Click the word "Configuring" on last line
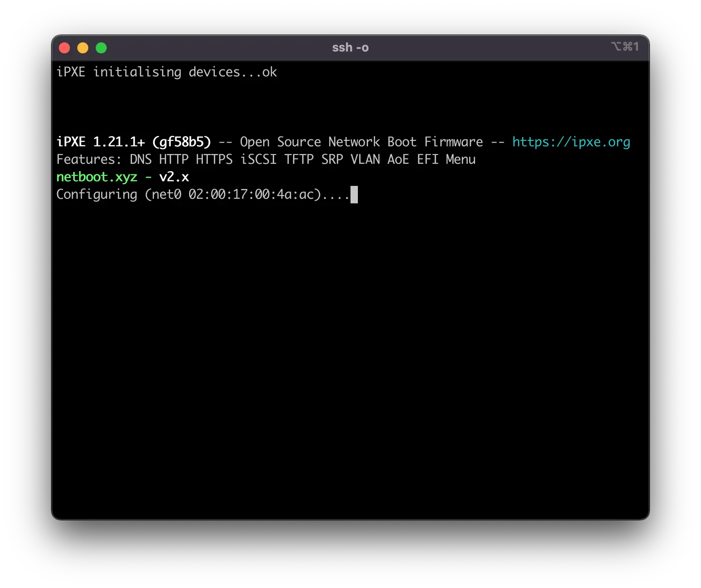Screen dimensions: 701x588 pos(97,195)
